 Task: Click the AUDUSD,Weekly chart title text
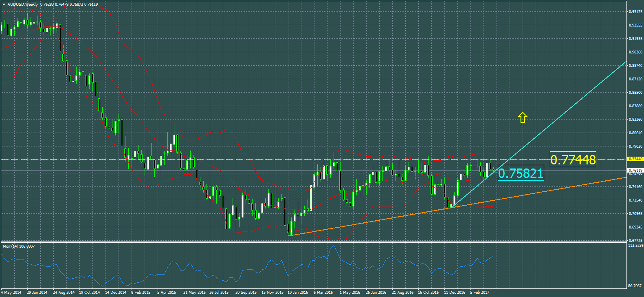click(23, 4)
